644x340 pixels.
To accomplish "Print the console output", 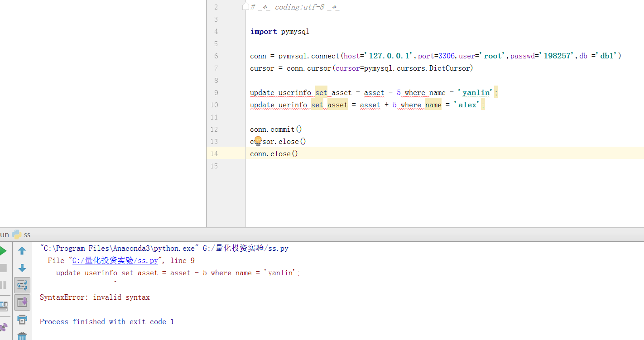I will (x=22, y=319).
